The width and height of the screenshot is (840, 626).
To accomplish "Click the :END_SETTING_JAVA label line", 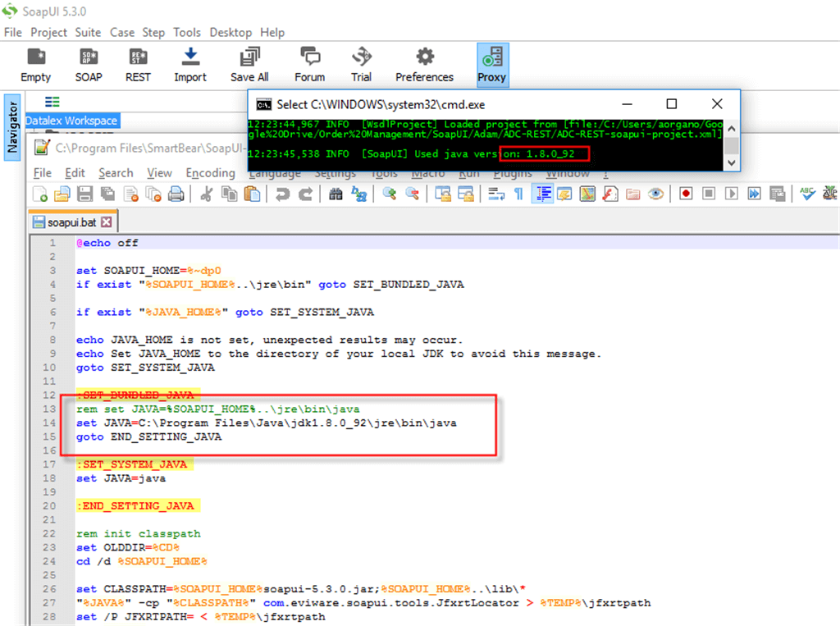I will click(x=138, y=505).
